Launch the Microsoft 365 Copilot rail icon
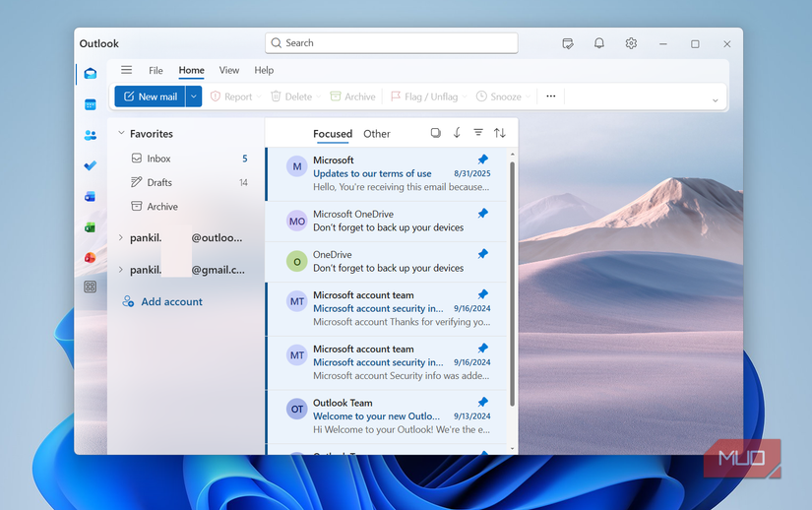This screenshot has height=510, width=812. coord(91,257)
